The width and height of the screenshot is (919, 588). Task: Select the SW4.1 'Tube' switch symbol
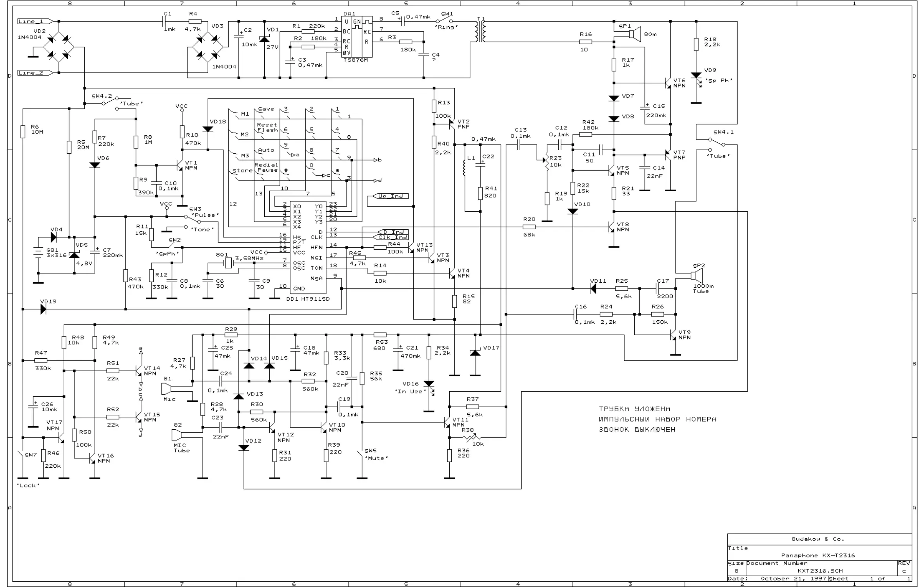(x=716, y=144)
